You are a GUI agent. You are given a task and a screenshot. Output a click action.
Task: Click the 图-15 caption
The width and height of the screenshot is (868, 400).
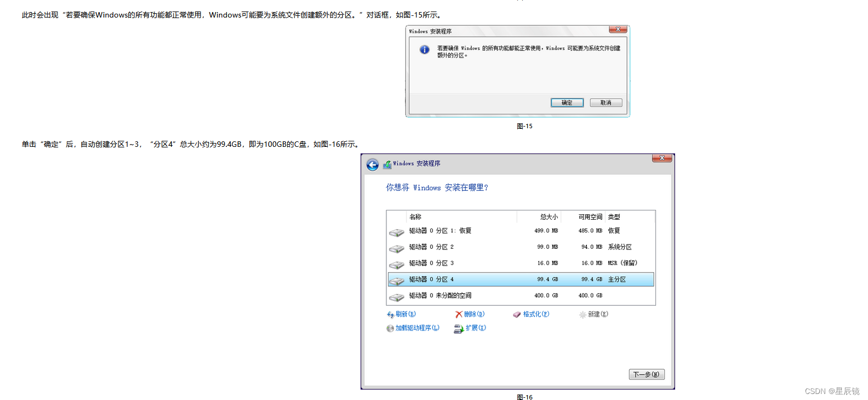[x=524, y=126]
